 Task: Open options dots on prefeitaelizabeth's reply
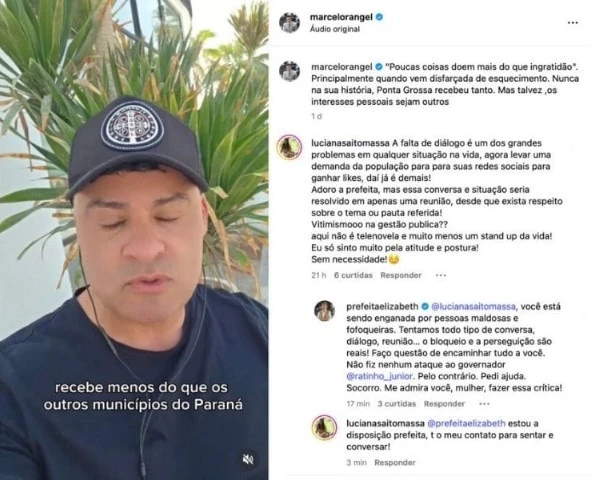[484, 404]
